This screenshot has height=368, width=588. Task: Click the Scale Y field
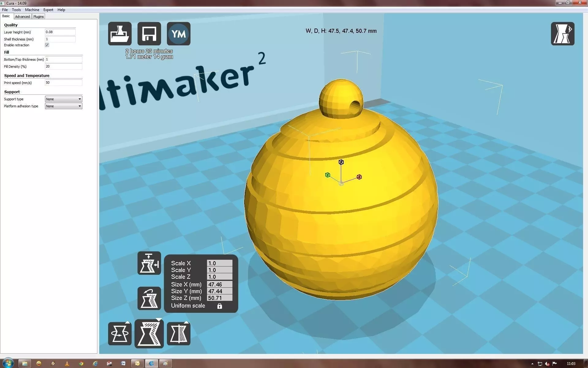[220, 270]
